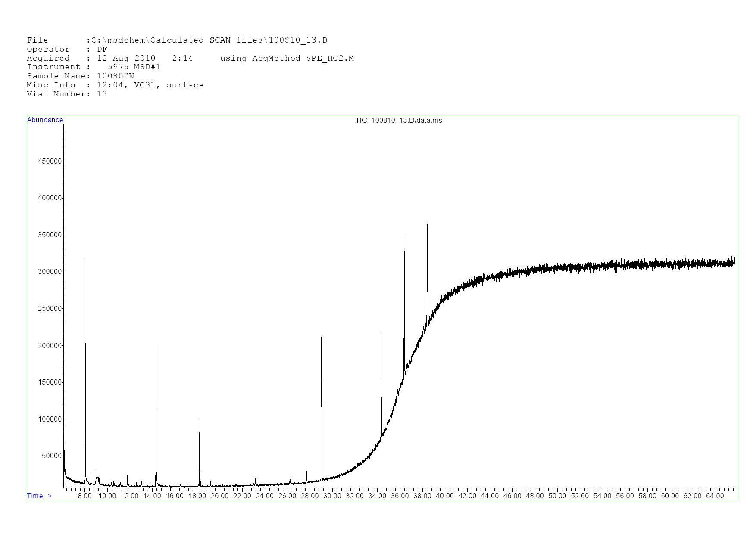Select the Sample Name value 100802N
The height and width of the screenshot is (534, 756).
tap(116, 76)
